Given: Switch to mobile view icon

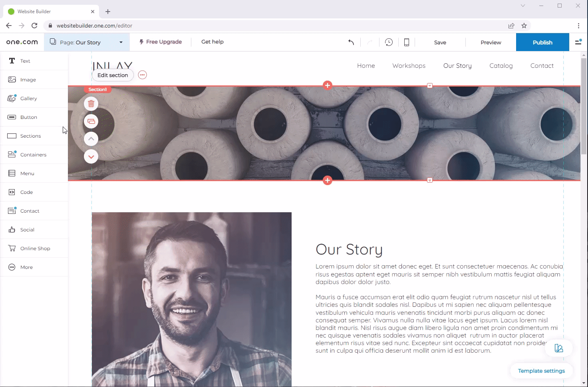Looking at the screenshot, I should pos(406,42).
